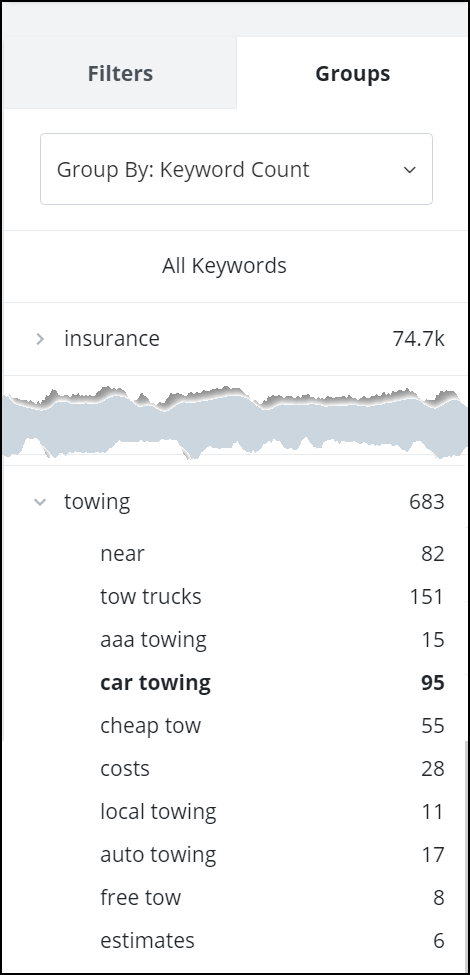Collapse the towing group chevron
The width and height of the screenshot is (470, 975).
(40, 502)
